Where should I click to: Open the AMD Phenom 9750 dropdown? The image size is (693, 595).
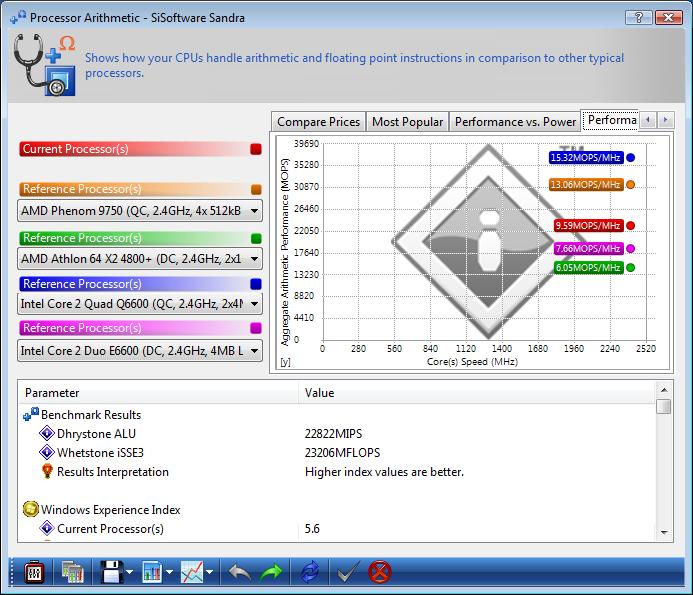coord(140,211)
